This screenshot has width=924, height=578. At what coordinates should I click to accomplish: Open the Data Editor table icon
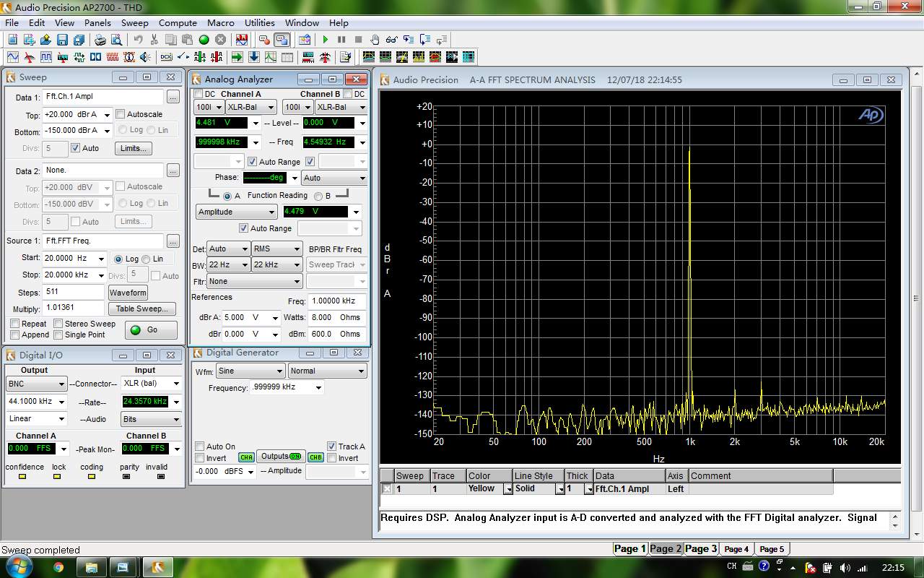287,57
